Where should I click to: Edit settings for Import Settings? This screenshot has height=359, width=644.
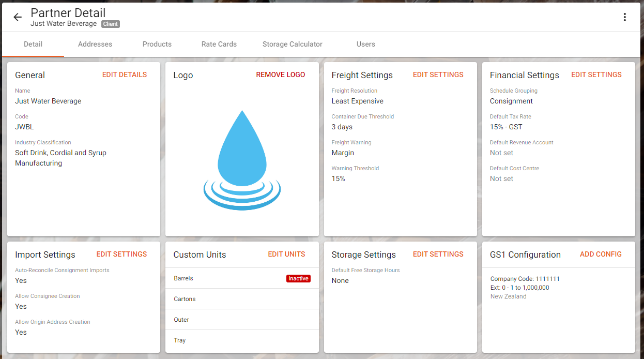pos(121,254)
